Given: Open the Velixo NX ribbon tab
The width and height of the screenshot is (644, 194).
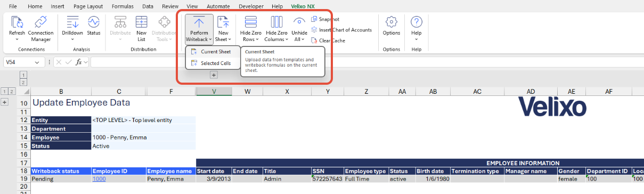Looking at the screenshot, I should (303, 6).
